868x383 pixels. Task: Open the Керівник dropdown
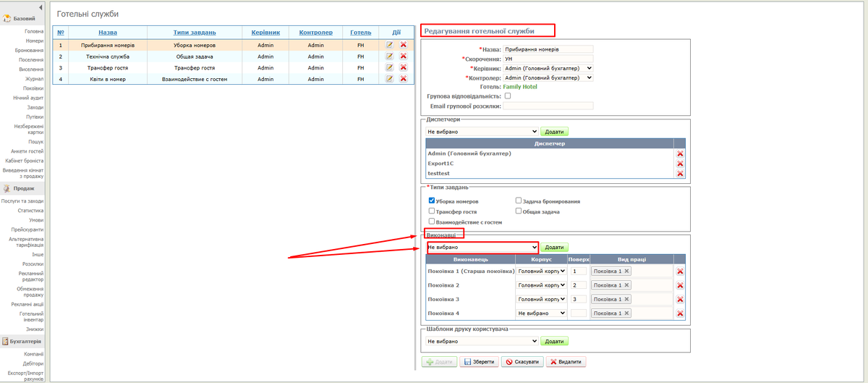pos(548,68)
